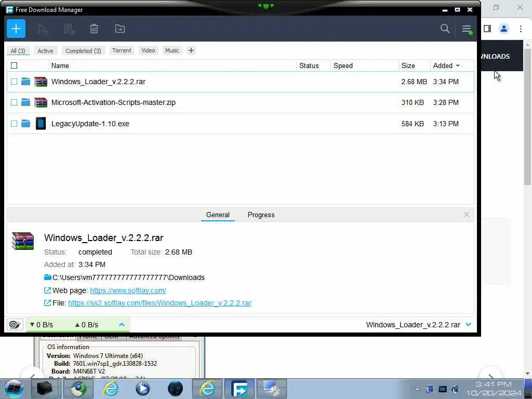Open folder icon for Windows_Loader_v.2.2.2.rar row
The height and width of the screenshot is (399, 532).
(x=26, y=82)
